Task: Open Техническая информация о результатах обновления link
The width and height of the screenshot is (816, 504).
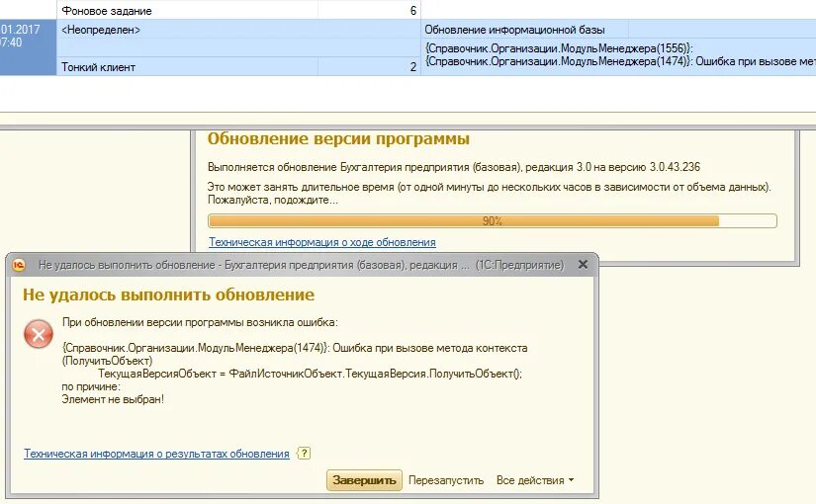Action: click(156, 454)
